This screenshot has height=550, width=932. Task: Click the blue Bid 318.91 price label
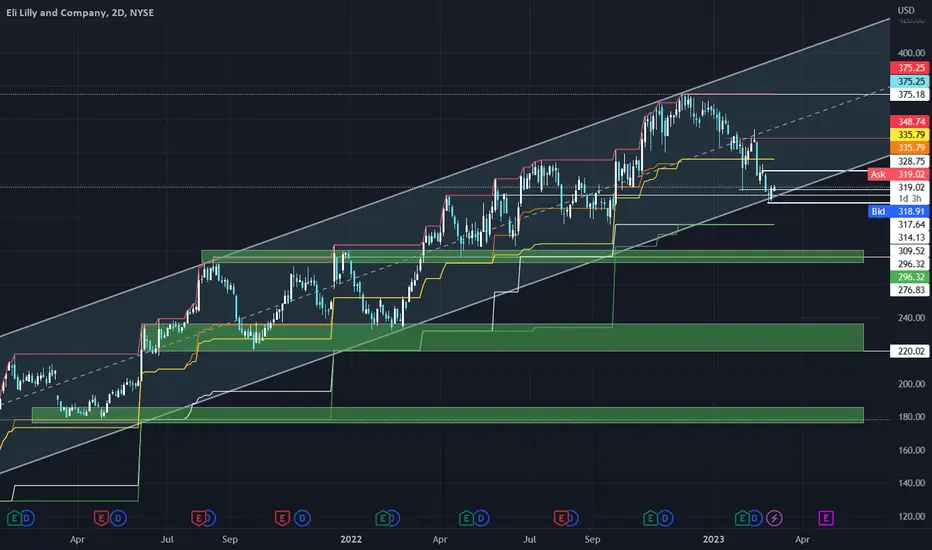tap(898, 211)
